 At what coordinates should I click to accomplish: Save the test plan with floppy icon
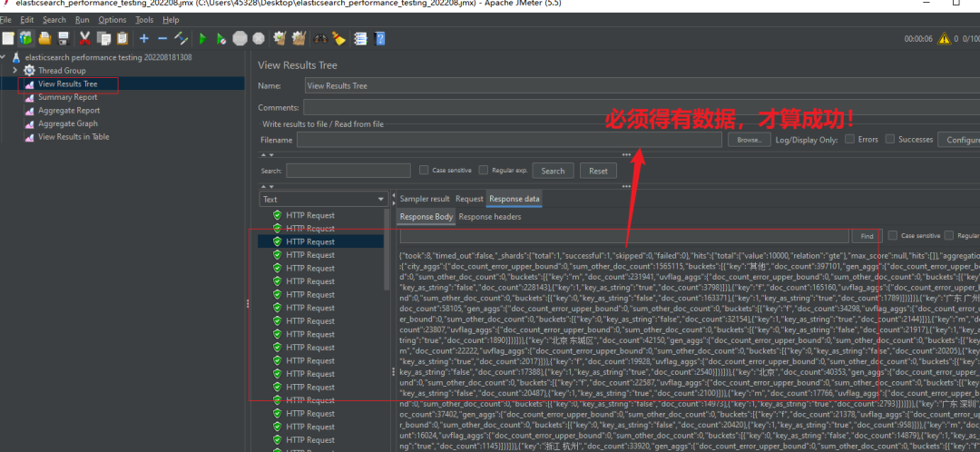(x=64, y=39)
